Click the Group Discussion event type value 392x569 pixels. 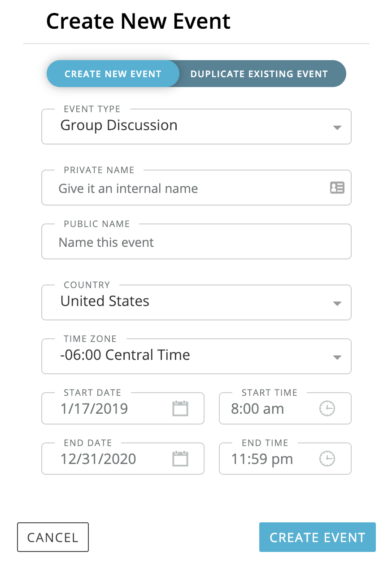click(x=119, y=125)
